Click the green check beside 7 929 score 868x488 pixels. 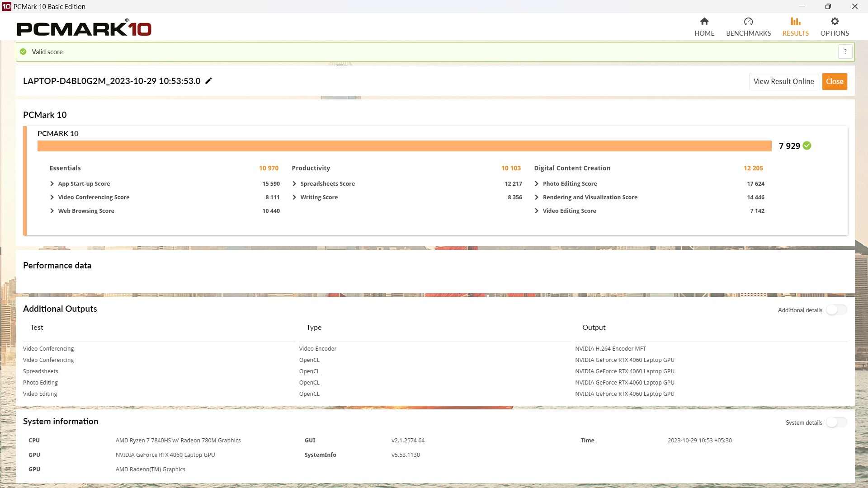point(807,145)
